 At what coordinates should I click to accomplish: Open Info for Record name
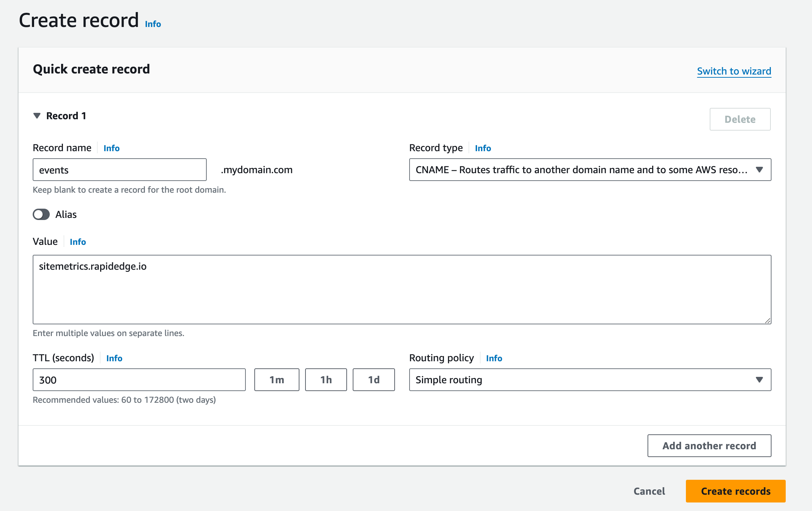point(112,148)
